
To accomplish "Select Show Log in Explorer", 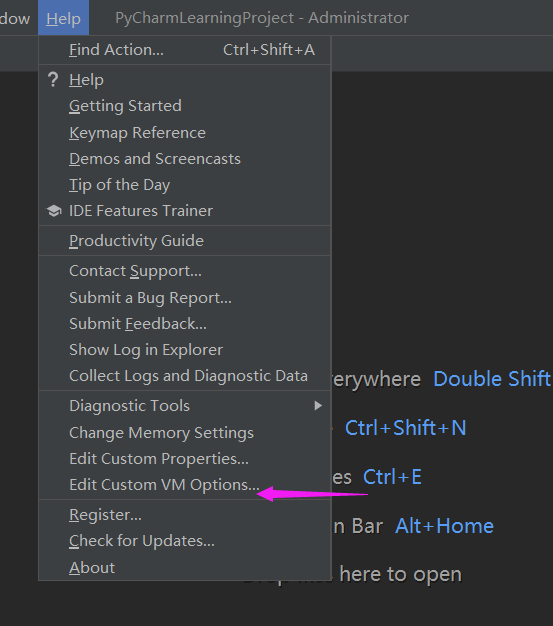I will pos(184,350).
